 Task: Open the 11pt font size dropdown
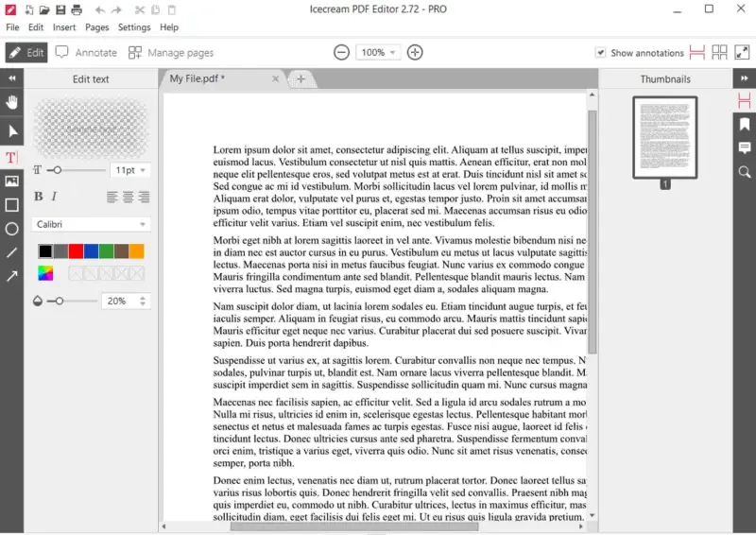pyautogui.click(x=129, y=170)
